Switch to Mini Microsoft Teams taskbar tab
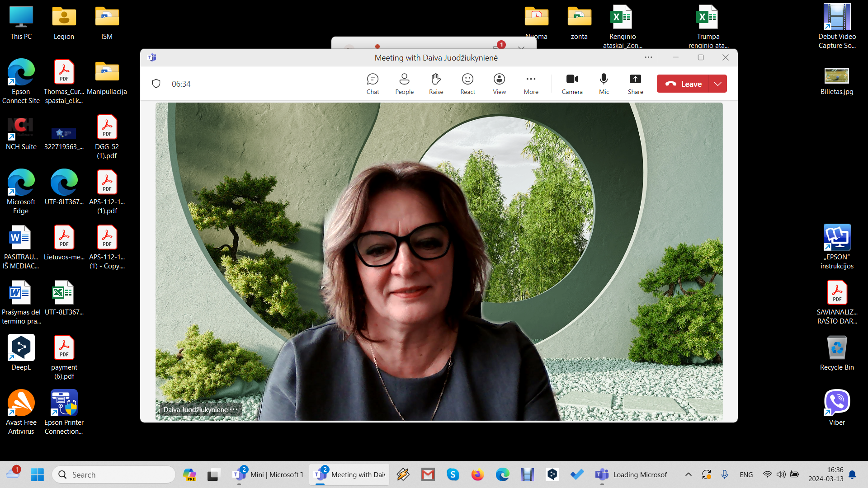The image size is (868, 488). click(268, 474)
